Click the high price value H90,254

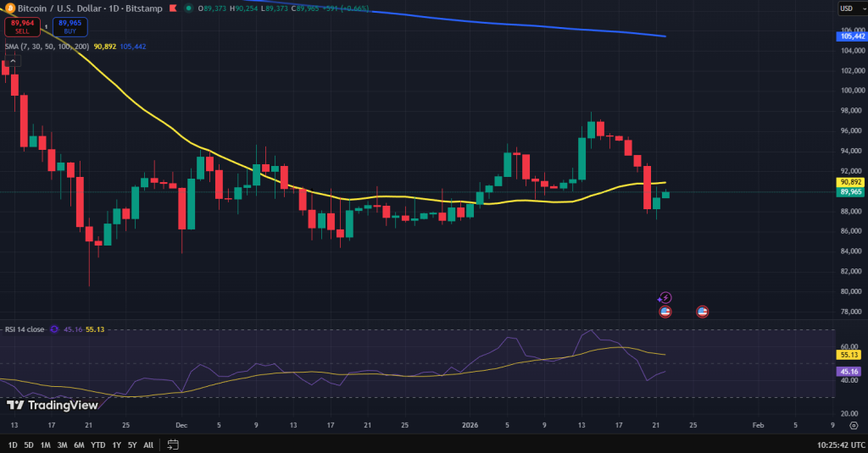[243, 8]
